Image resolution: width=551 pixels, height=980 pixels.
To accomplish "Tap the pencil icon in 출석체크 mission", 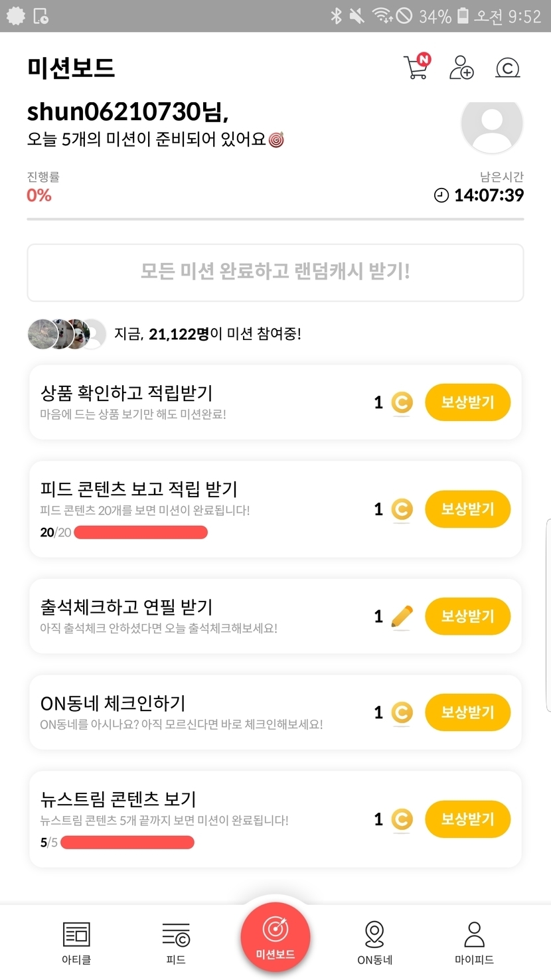I will tap(402, 617).
